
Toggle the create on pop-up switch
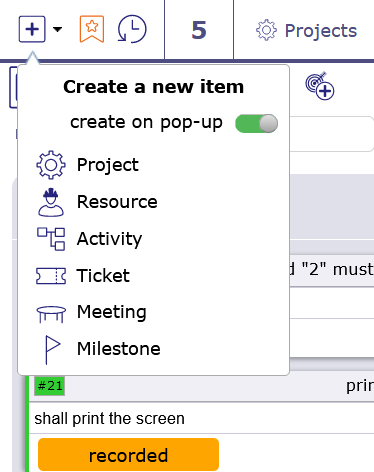(256, 124)
